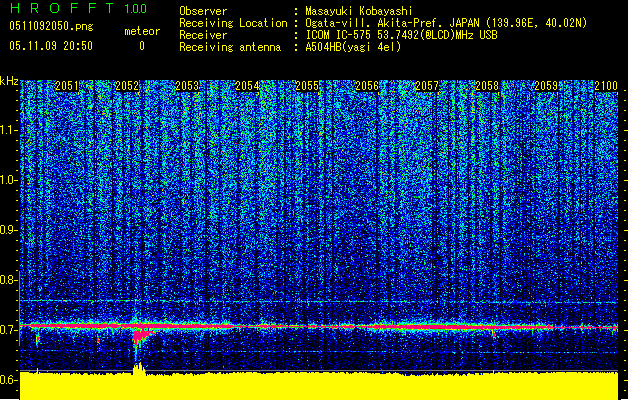This screenshot has width=629, height=400.
Task: Click the 2056 time marker
Action: tap(367, 86)
